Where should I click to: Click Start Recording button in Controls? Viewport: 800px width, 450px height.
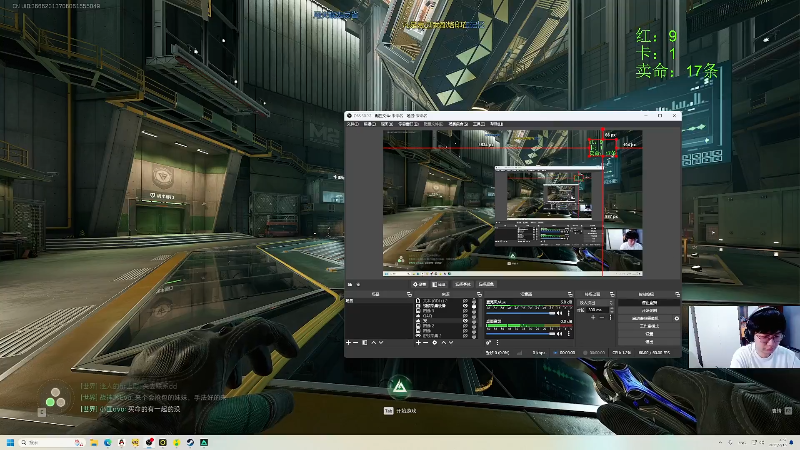click(x=649, y=311)
